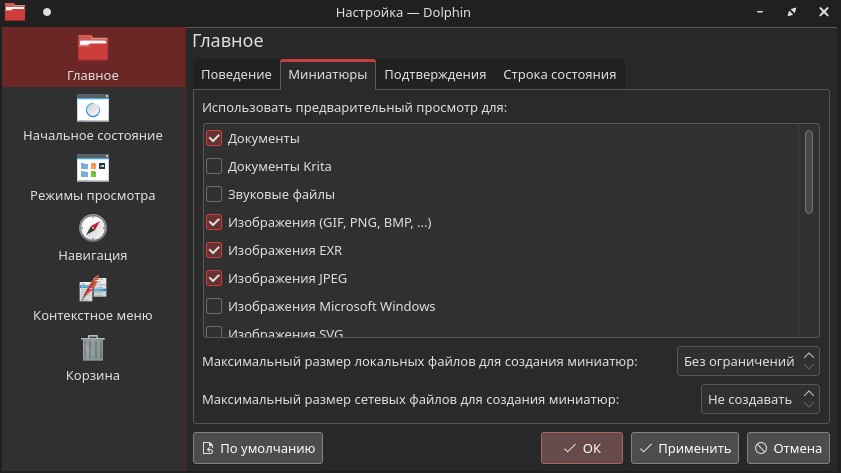The height and width of the screenshot is (473, 841).
Task: Click the preview list vertical scrollbar
Action: point(808,171)
